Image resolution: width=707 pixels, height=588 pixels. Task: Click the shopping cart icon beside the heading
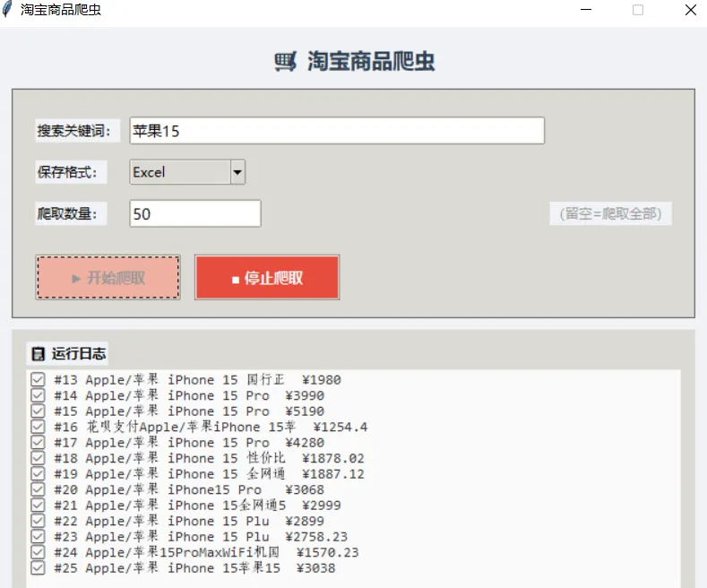[x=286, y=61]
